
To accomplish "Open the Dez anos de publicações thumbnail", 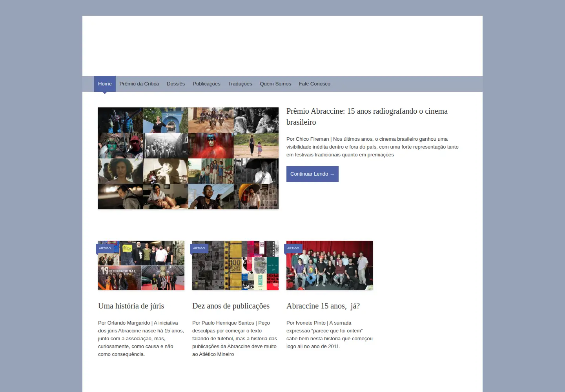I will [235, 265].
